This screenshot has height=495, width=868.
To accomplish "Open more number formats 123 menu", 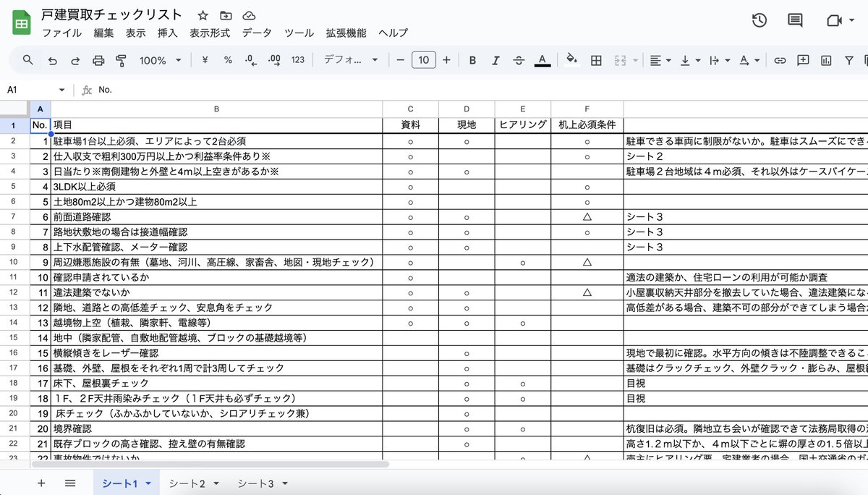I will click(298, 60).
